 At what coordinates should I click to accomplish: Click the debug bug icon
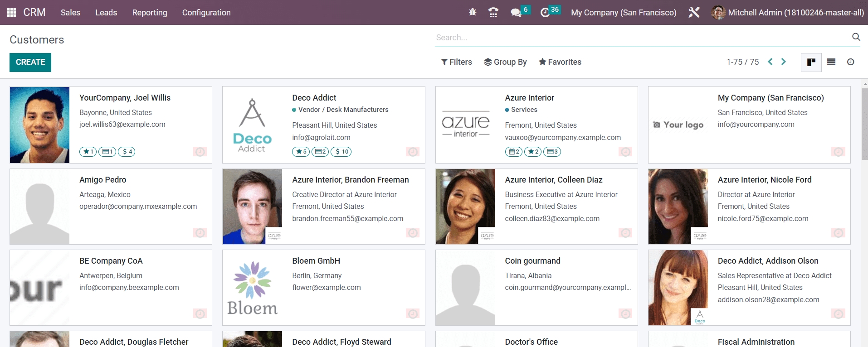coord(473,12)
